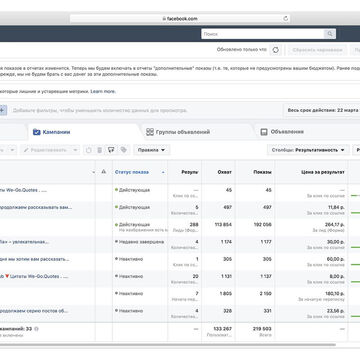Click total reach 133 267

point(223,329)
